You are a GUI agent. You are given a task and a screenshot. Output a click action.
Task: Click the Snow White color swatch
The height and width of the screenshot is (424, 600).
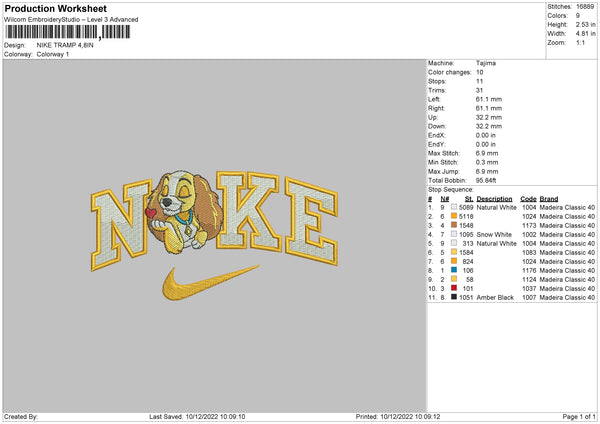tap(454, 234)
